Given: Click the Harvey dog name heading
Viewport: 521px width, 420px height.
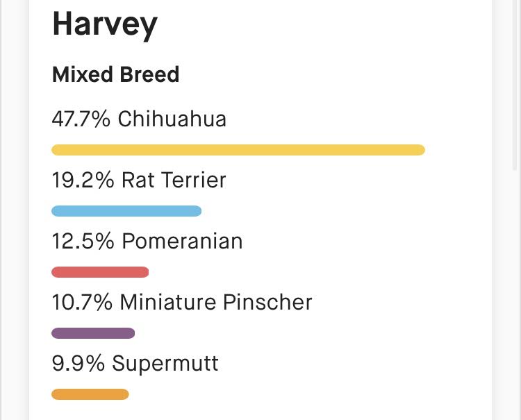Looking at the screenshot, I should [x=104, y=25].
